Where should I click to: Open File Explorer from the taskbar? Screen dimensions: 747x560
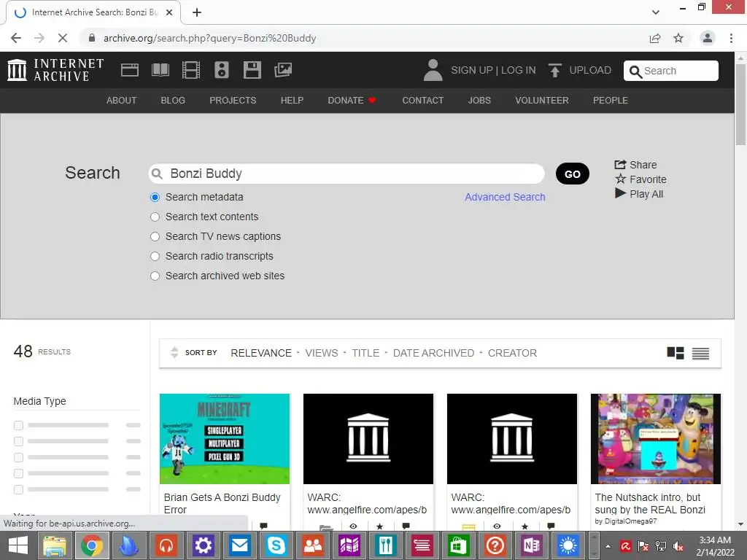tap(55, 545)
